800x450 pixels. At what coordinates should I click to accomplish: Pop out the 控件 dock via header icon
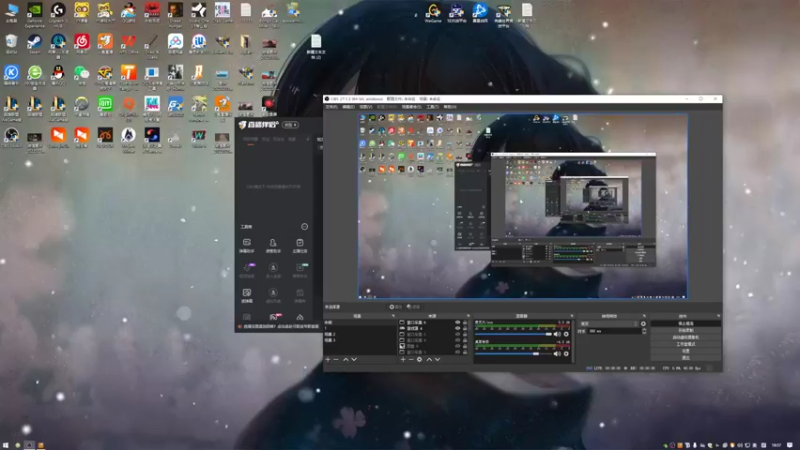point(718,316)
